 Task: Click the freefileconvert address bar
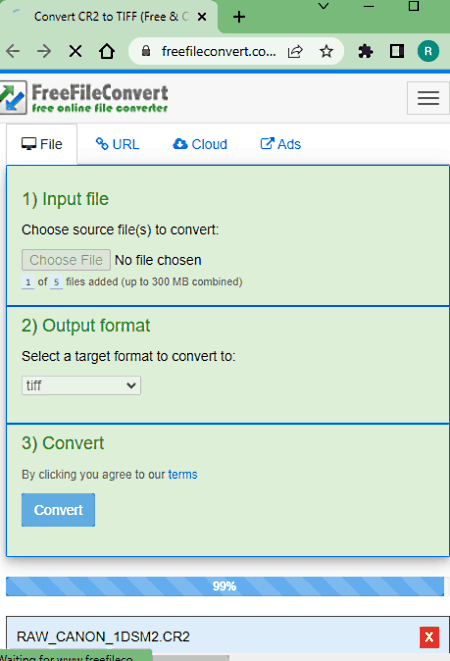[x=218, y=51]
